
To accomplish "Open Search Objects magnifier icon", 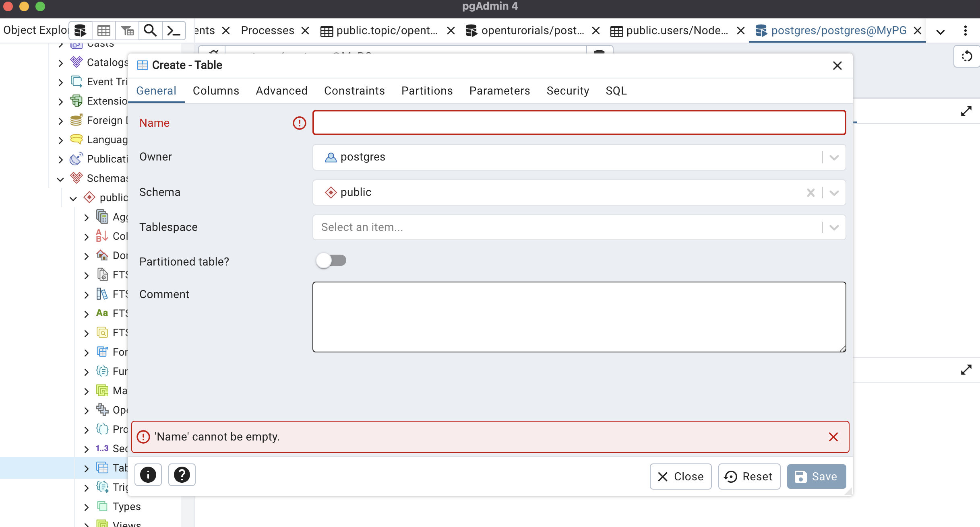I will pyautogui.click(x=150, y=31).
